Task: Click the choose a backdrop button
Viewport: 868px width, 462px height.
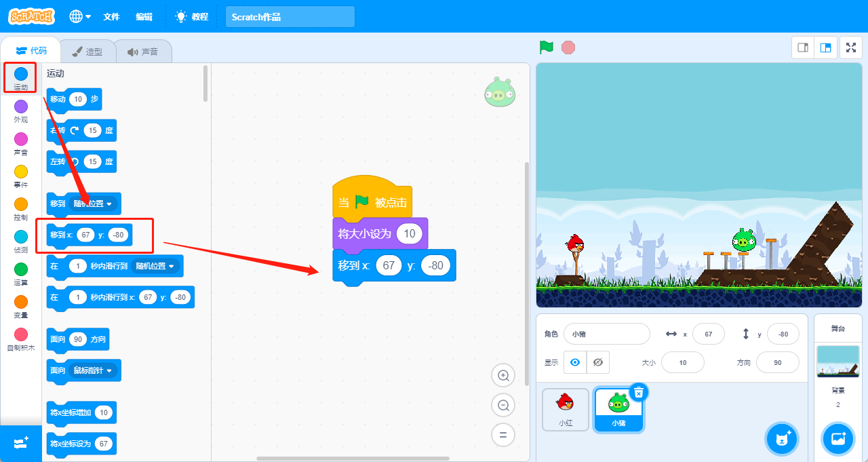Action: coord(838,438)
